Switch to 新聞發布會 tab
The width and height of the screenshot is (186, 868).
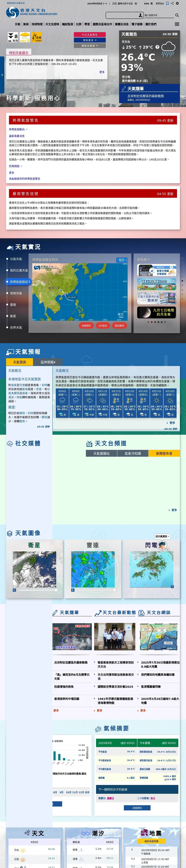click(164, 454)
